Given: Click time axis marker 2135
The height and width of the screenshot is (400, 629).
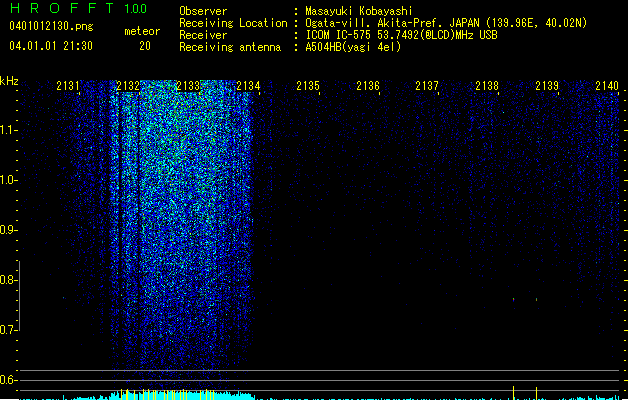Looking at the screenshot, I should pos(308,85).
